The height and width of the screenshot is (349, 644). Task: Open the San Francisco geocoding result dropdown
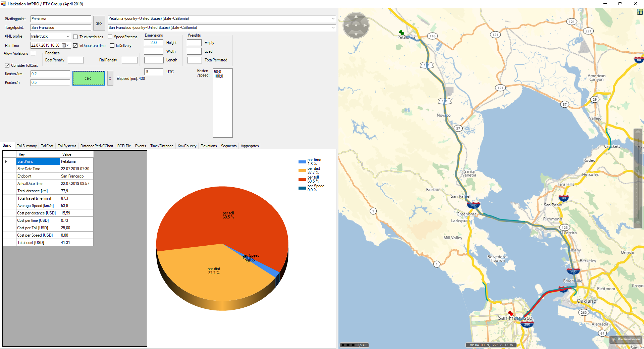click(x=333, y=28)
